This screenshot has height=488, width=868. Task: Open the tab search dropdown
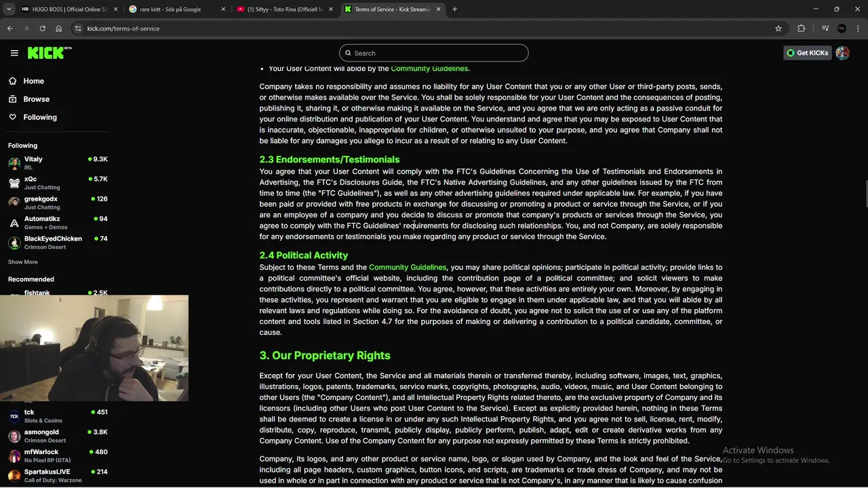[x=9, y=9]
